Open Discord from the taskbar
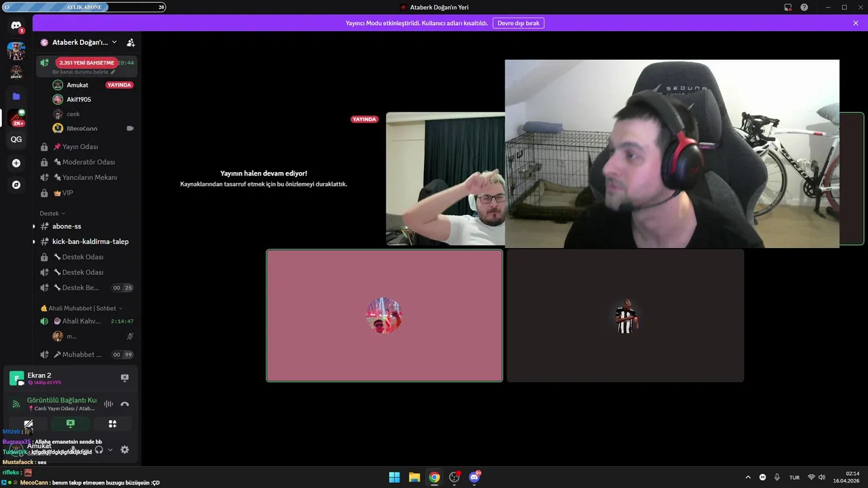The image size is (868, 488). point(475,477)
